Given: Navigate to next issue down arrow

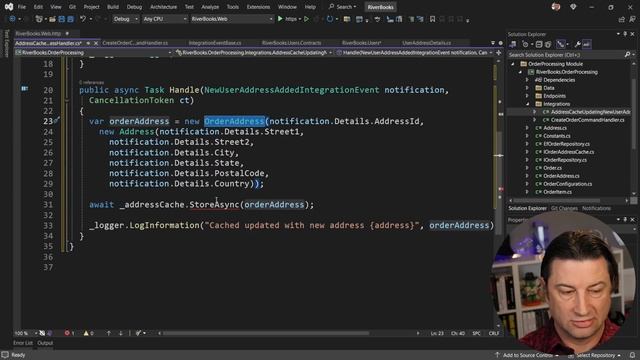Looking at the screenshot, I should 120,333.
